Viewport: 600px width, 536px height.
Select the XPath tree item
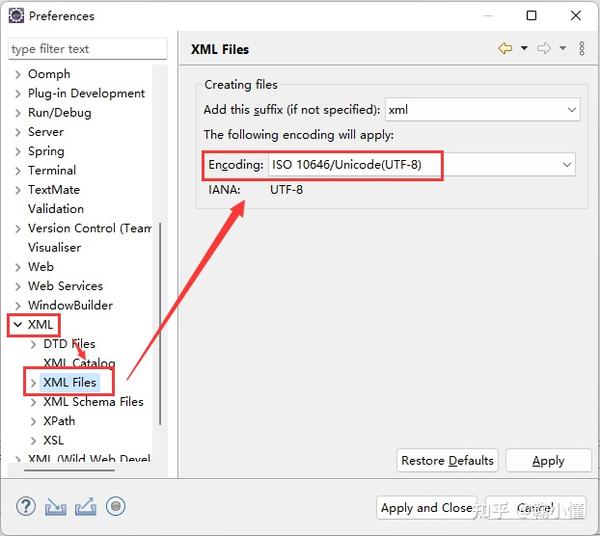[59, 421]
